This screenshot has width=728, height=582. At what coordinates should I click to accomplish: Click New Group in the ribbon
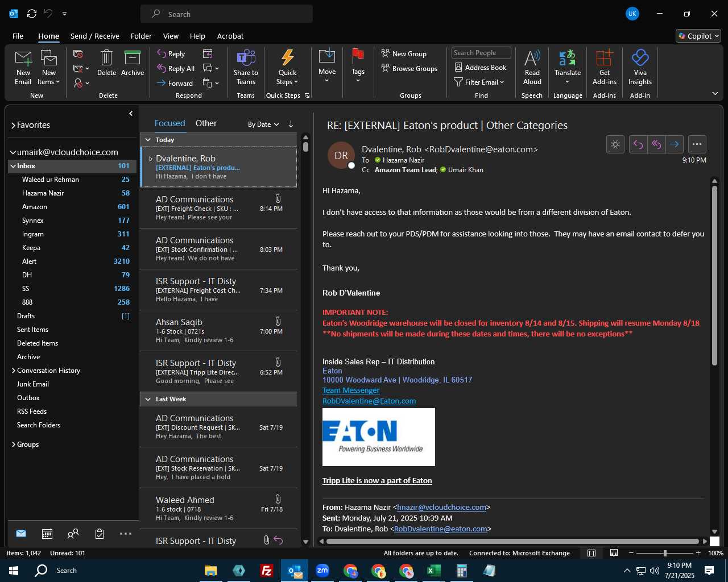click(x=404, y=54)
